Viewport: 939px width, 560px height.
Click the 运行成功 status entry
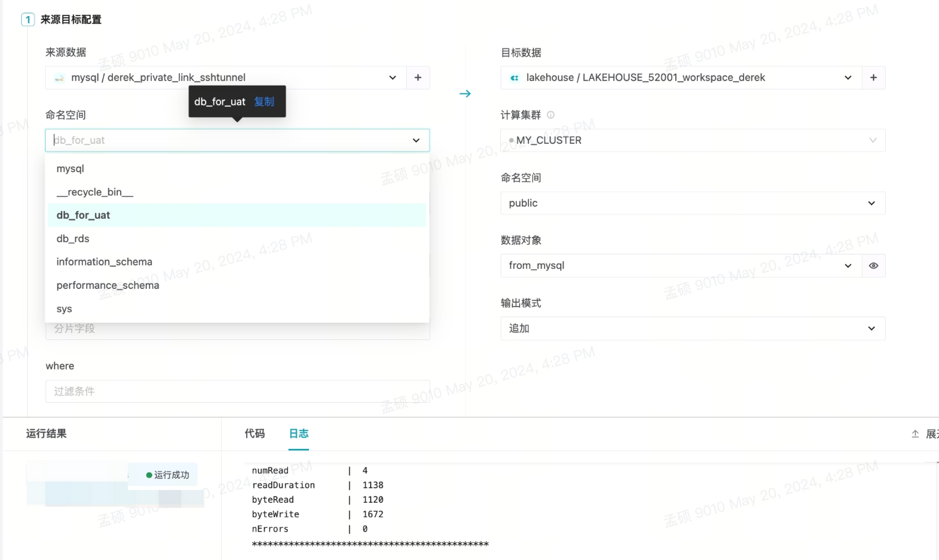(x=167, y=475)
